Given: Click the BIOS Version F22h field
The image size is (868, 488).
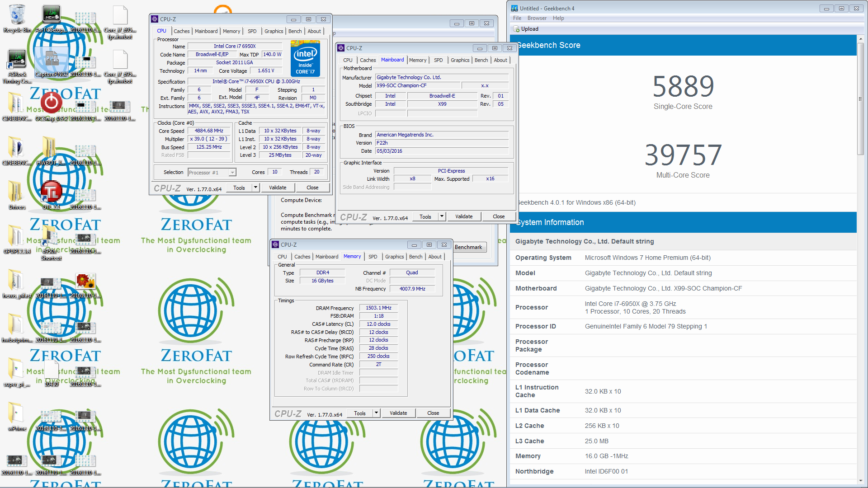Looking at the screenshot, I should [442, 143].
